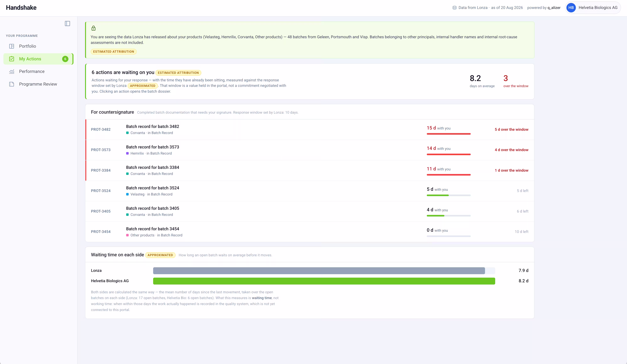Click the title Batch record for batch 3384

click(153, 168)
